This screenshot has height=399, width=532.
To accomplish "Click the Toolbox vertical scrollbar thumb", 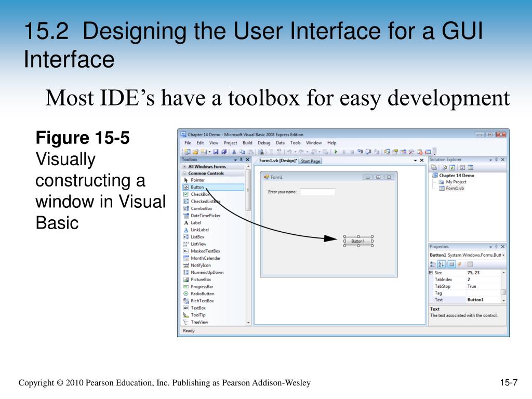I will [248, 190].
